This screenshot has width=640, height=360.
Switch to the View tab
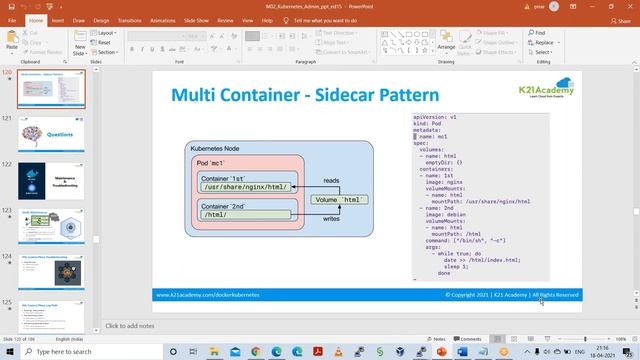(x=247, y=20)
